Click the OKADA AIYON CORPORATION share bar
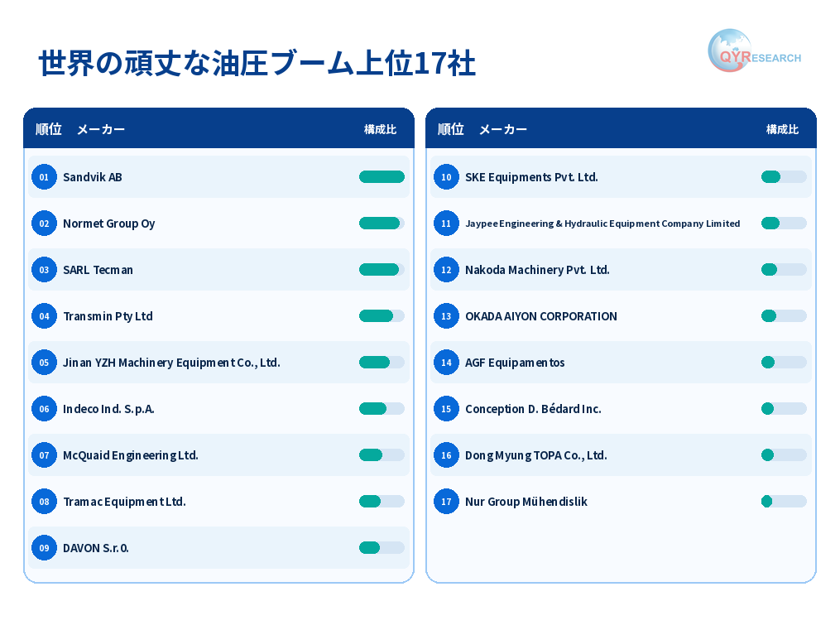The width and height of the screenshot is (840, 630). 784,316
